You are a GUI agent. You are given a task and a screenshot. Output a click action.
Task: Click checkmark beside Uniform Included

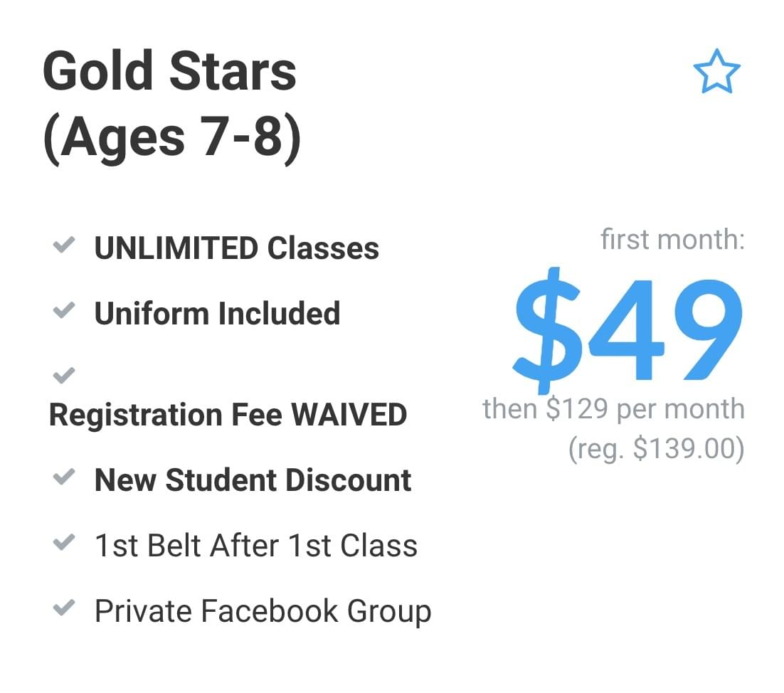click(64, 310)
